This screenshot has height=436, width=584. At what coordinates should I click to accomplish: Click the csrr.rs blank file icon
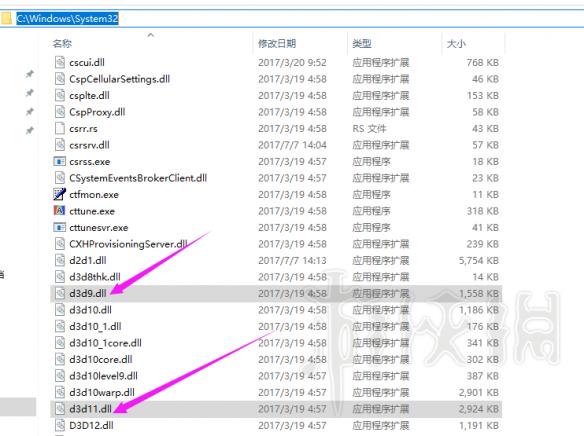(x=60, y=128)
